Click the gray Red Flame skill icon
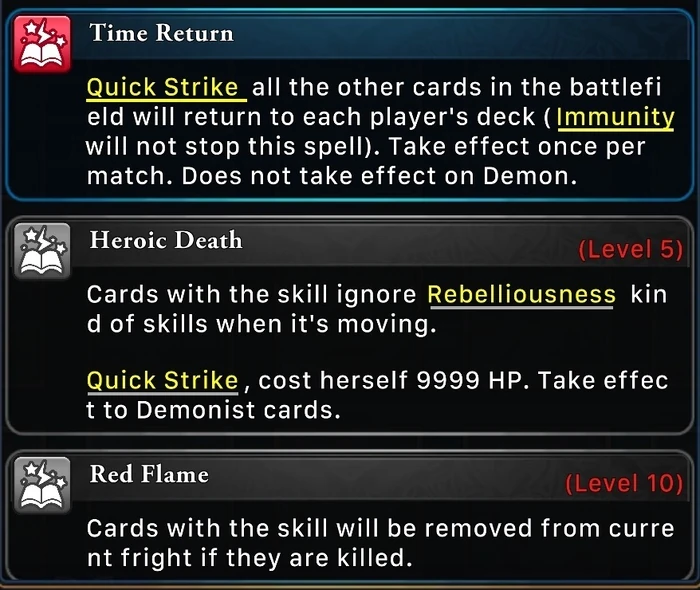This screenshot has height=590, width=700. [x=42, y=485]
